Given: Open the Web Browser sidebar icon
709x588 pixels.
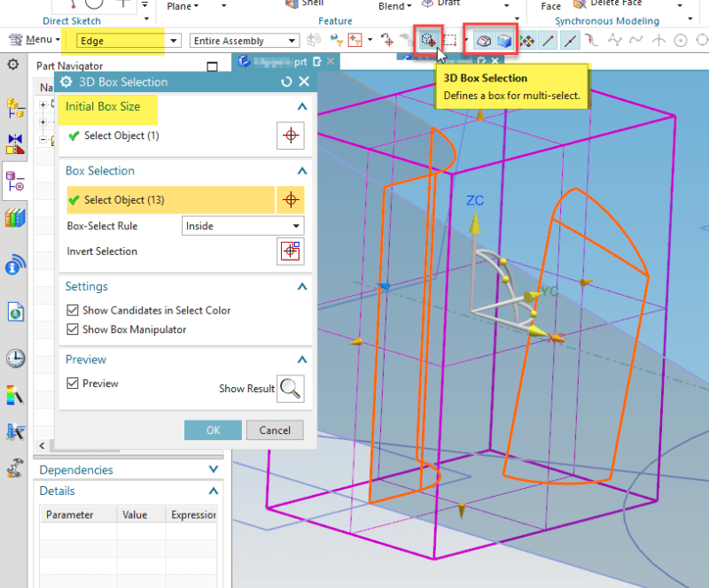Looking at the screenshot, I should click(x=15, y=312).
